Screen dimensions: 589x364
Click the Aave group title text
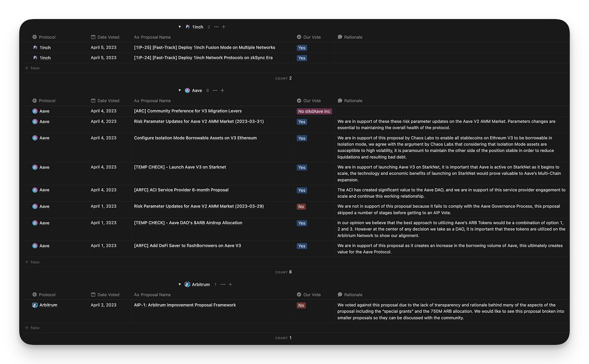click(197, 90)
